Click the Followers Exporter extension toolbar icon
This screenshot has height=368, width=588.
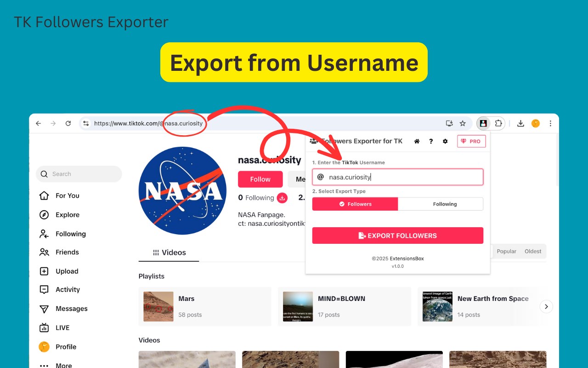[x=483, y=123]
